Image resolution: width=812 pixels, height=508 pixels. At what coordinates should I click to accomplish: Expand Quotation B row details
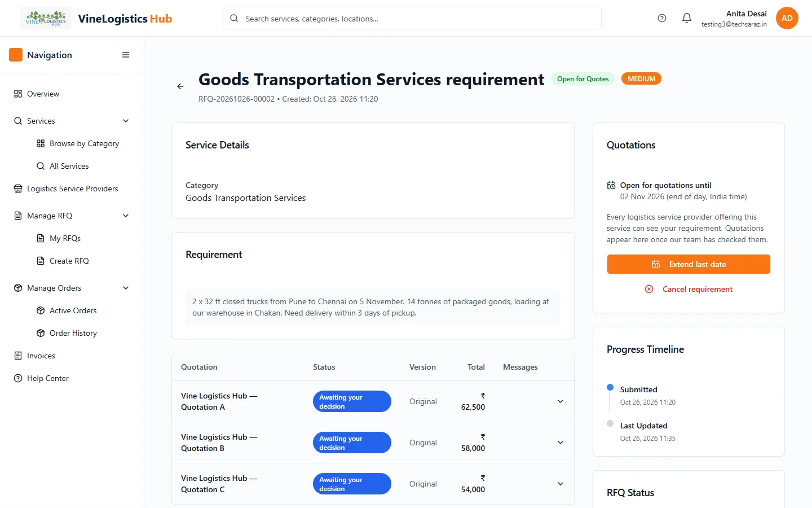(x=561, y=443)
